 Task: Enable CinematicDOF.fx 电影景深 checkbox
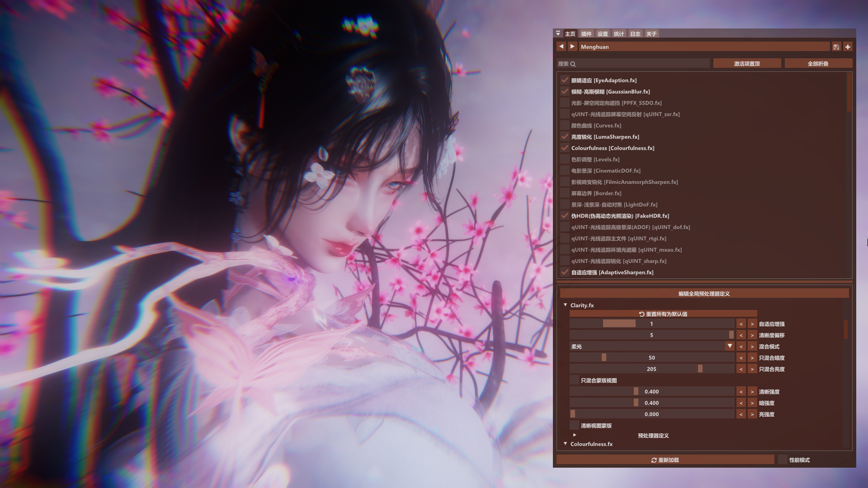[x=565, y=170]
